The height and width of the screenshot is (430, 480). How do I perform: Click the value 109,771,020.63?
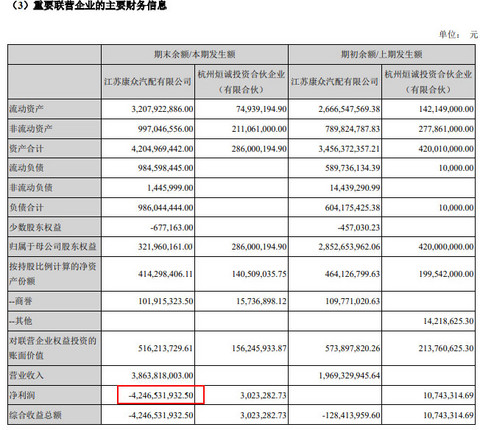353,301
